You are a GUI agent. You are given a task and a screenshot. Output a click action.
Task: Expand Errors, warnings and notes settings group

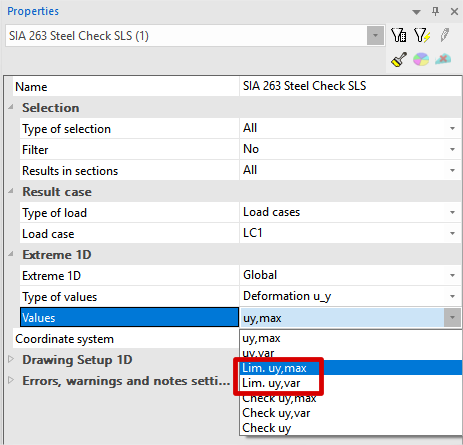click(11, 380)
